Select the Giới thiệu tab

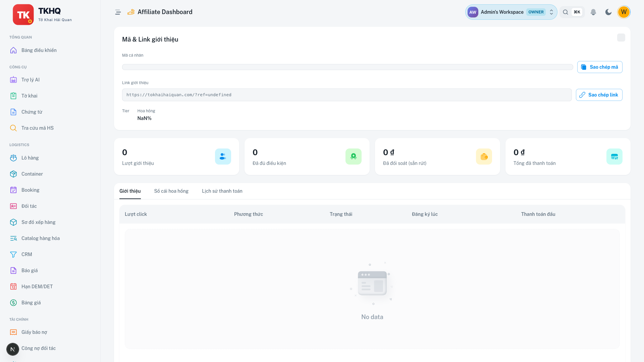tap(130, 191)
